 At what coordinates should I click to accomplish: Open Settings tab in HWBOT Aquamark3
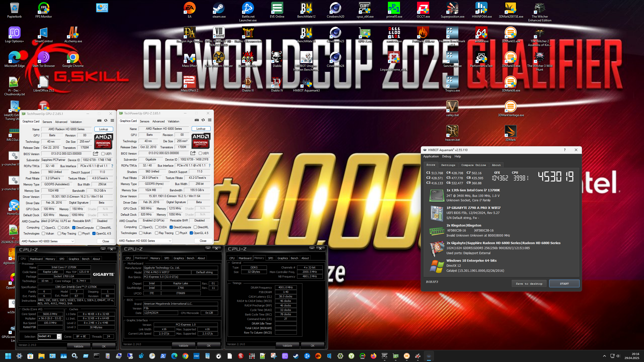[448, 165]
